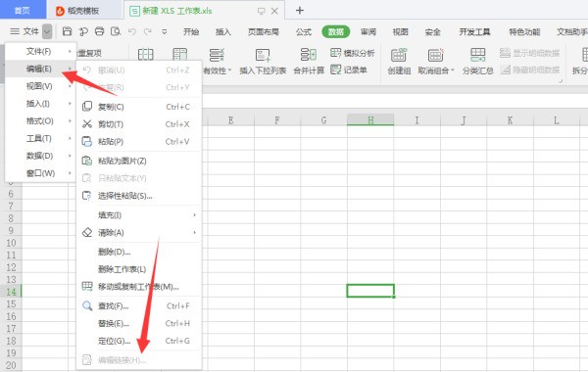The width and height of the screenshot is (588, 372).
Task: Click the undo arrow in quick toolbar
Action: [132, 32]
